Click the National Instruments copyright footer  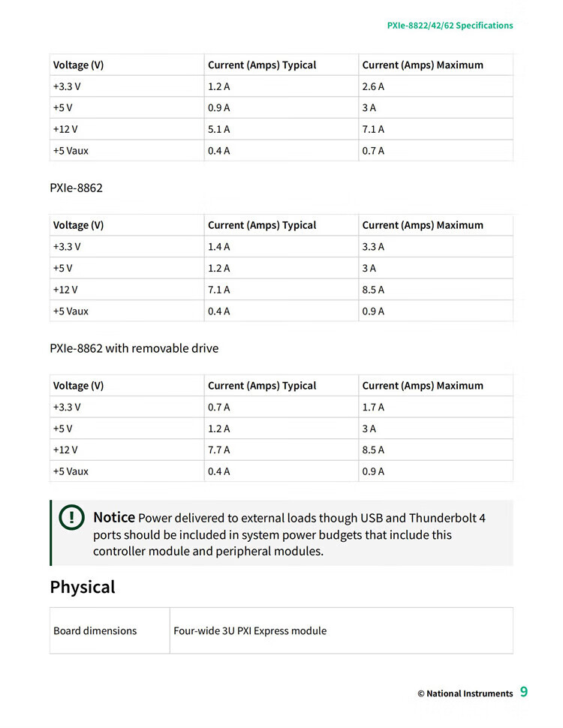click(x=465, y=693)
